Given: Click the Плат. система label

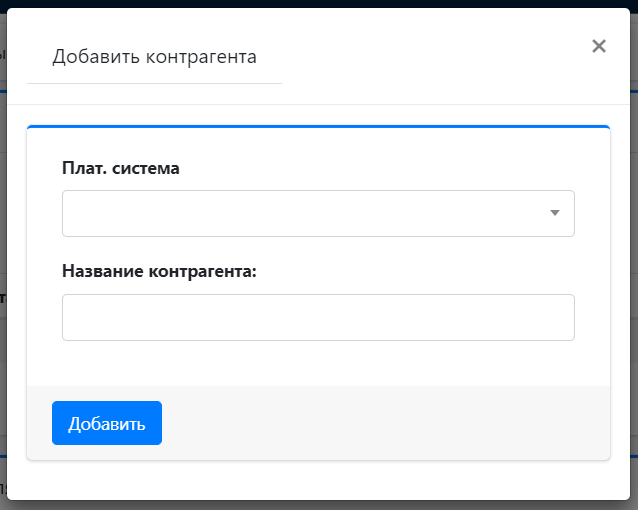Looking at the screenshot, I should pos(121,168).
